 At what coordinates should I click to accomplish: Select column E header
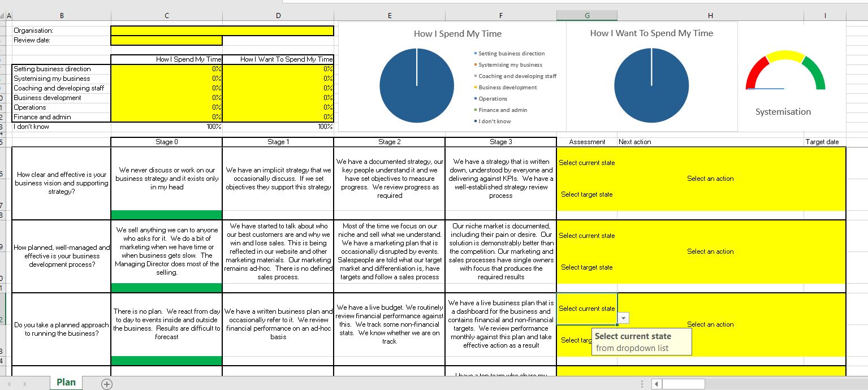click(390, 16)
